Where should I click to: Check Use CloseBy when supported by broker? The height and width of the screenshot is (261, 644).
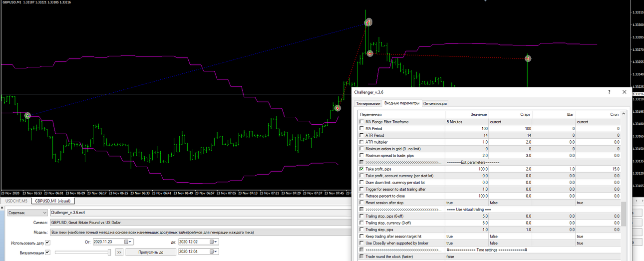361,243
